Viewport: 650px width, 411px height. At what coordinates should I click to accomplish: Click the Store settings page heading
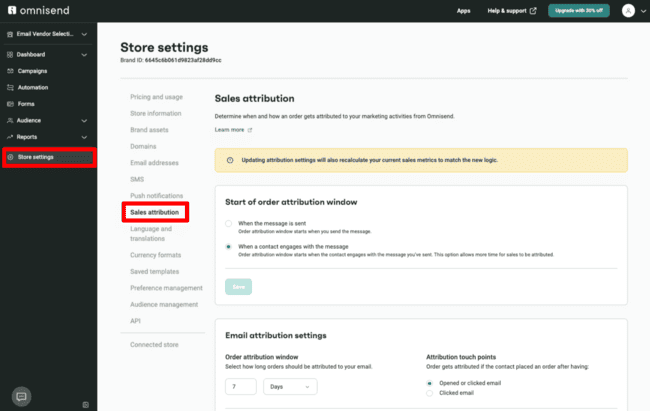point(164,47)
